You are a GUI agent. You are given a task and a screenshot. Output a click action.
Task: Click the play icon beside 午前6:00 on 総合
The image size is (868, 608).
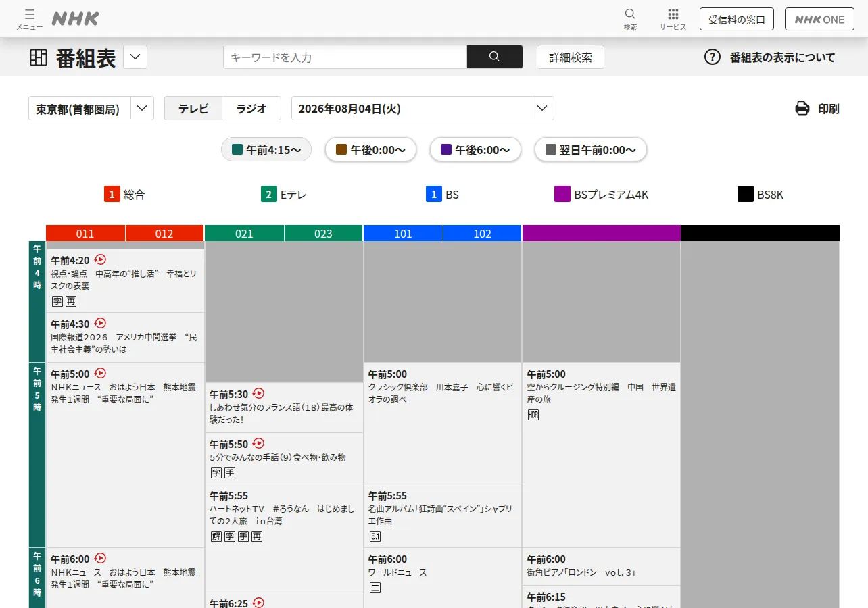[100, 558]
